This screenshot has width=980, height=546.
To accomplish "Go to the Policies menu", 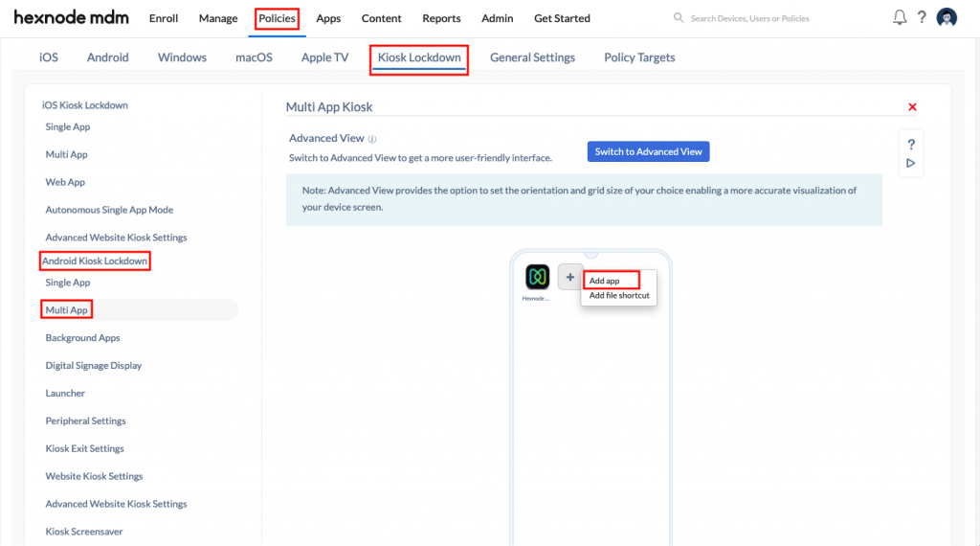I will point(277,18).
